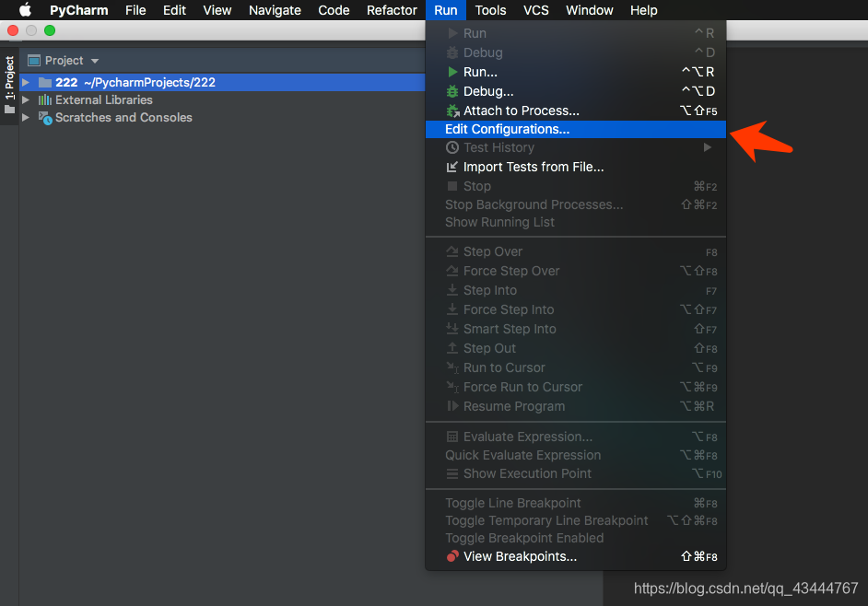
Task: Select Scratches and Consoles in project tree
Action: pos(123,117)
